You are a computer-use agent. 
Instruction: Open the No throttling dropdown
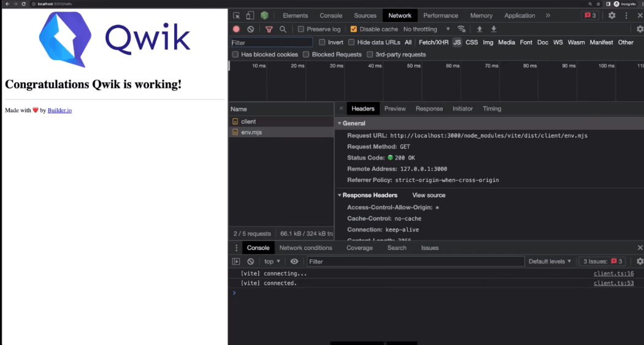(426, 29)
